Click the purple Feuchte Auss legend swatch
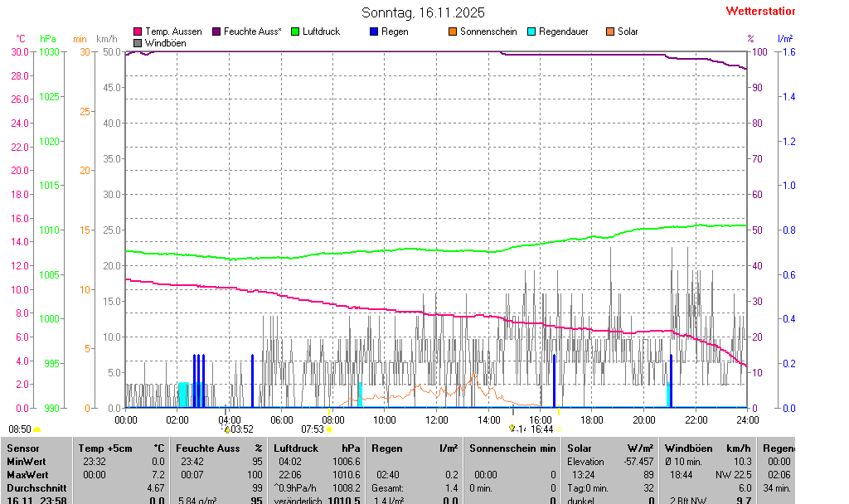 [217, 31]
